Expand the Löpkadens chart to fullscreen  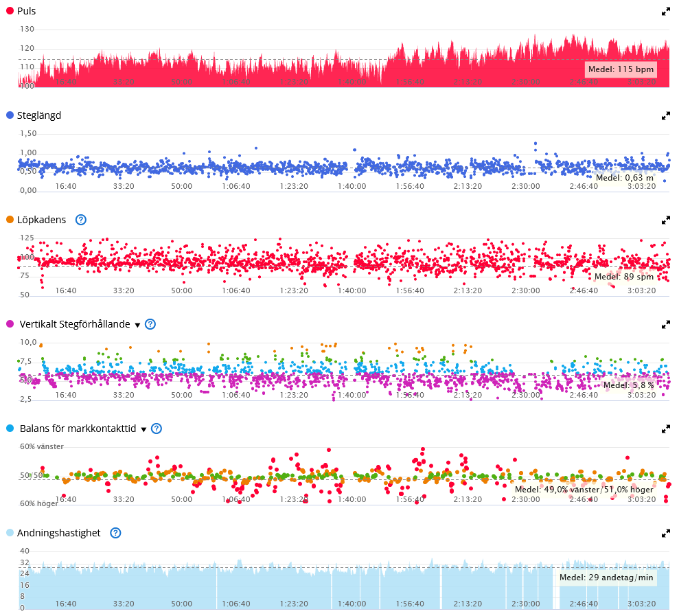pos(665,220)
